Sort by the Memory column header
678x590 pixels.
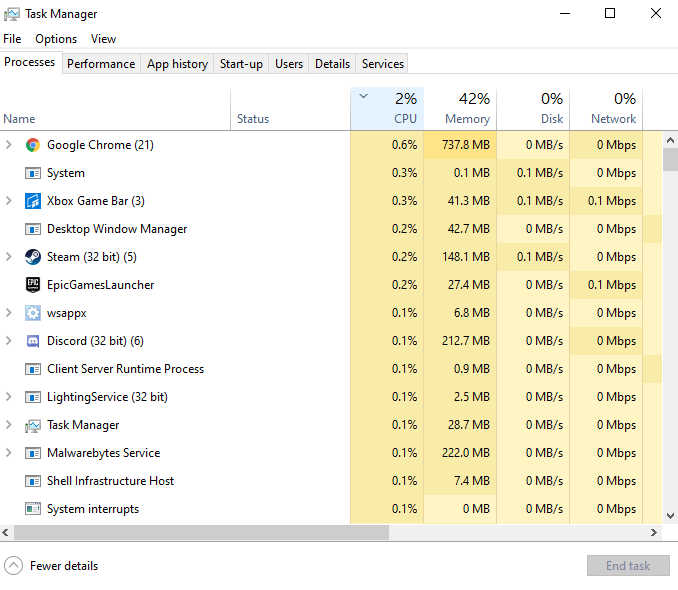coord(460,109)
